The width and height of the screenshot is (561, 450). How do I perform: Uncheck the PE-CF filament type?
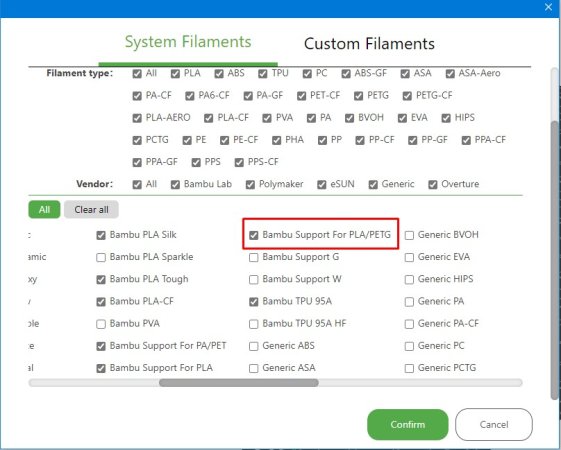click(224, 140)
